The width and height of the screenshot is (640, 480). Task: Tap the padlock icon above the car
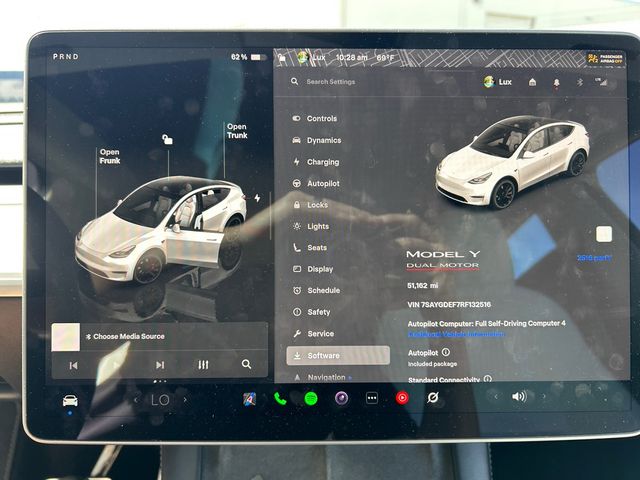167,140
